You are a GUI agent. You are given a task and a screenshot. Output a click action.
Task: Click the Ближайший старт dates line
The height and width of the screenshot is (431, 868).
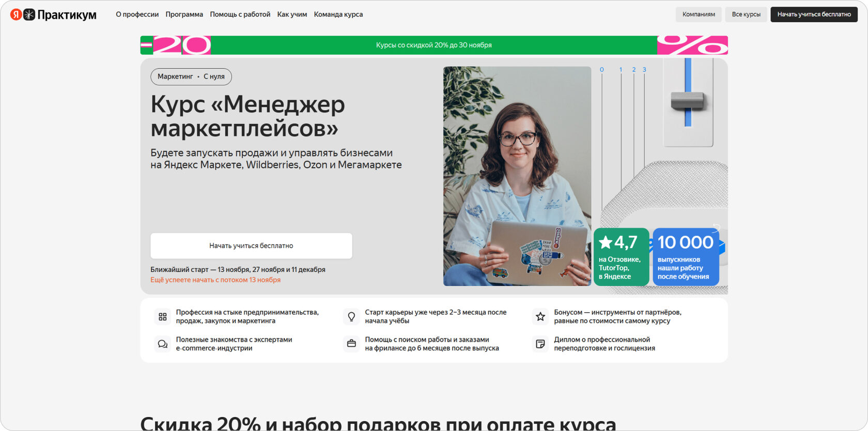point(238,270)
